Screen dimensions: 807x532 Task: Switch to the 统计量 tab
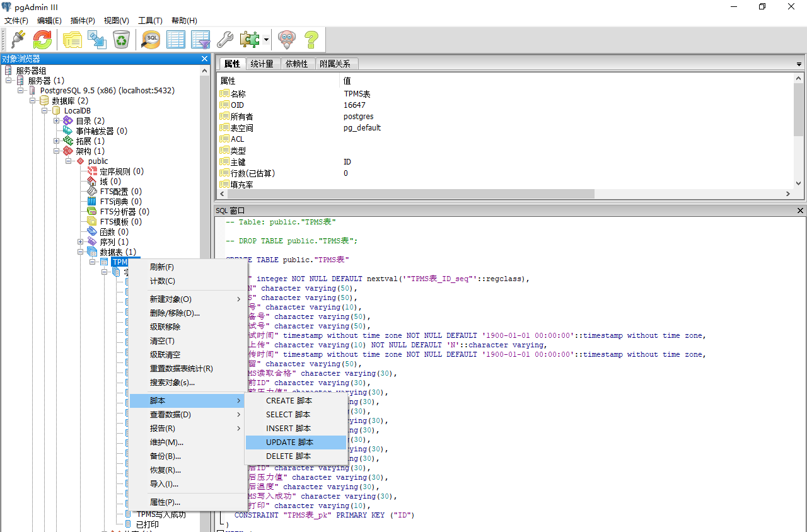[262, 64]
